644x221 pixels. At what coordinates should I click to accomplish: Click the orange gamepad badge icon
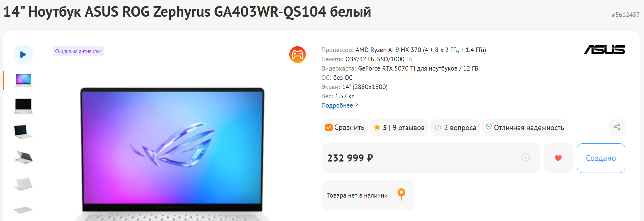point(298,55)
